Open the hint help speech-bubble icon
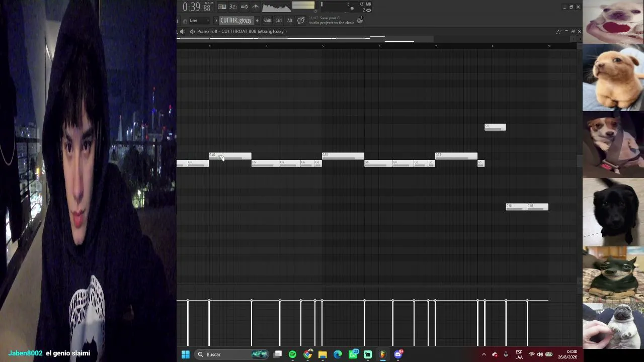The image size is (644, 362). 301,21
